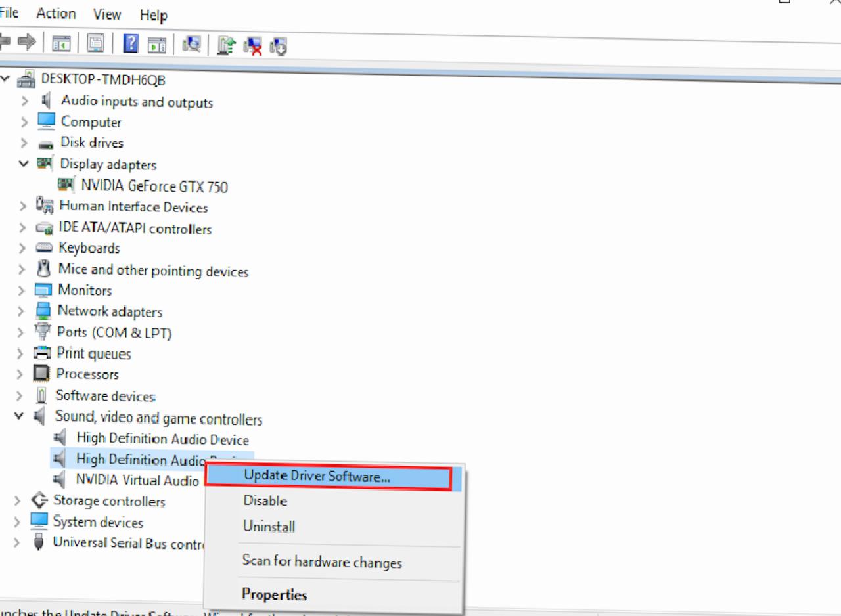Open the File menu
The width and height of the screenshot is (841, 616).
[x=9, y=12]
